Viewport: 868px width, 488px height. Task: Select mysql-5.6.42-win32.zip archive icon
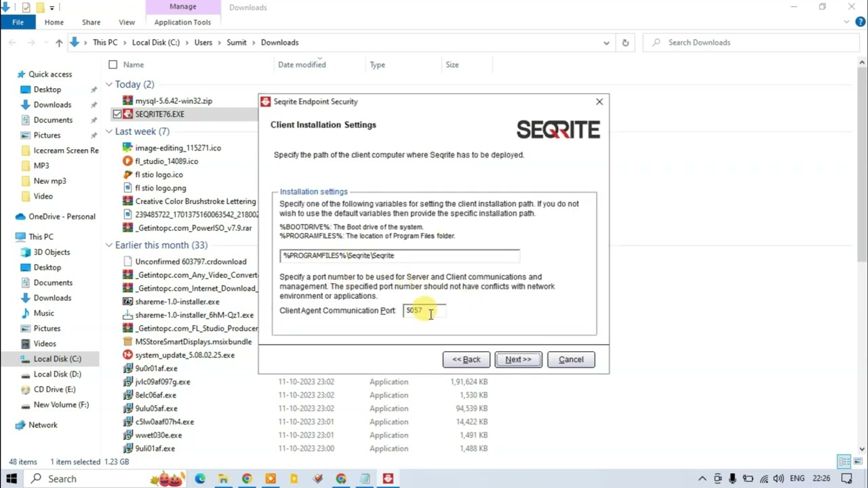tap(127, 101)
